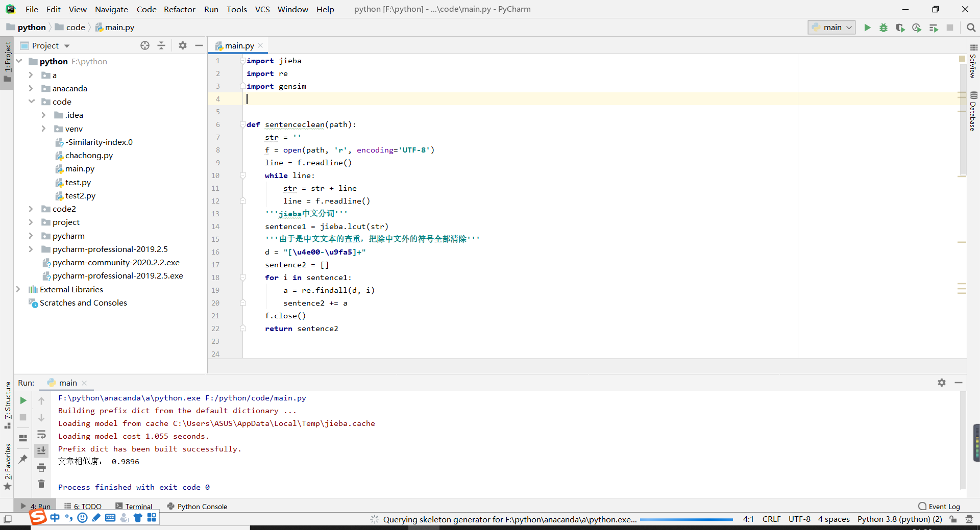980x530 pixels.
Task: Clear all Run console output with the trash icon
Action: click(x=41, y=484)
